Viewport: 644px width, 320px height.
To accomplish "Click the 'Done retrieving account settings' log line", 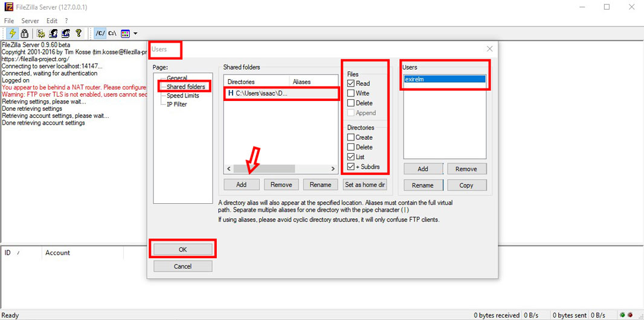I will [43, 123].
